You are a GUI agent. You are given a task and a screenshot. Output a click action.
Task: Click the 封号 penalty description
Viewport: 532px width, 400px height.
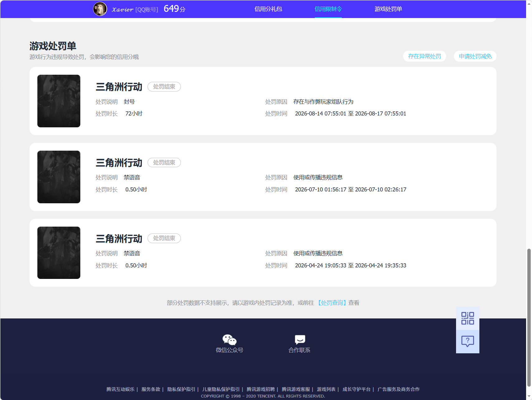click(x=129, y=102)
